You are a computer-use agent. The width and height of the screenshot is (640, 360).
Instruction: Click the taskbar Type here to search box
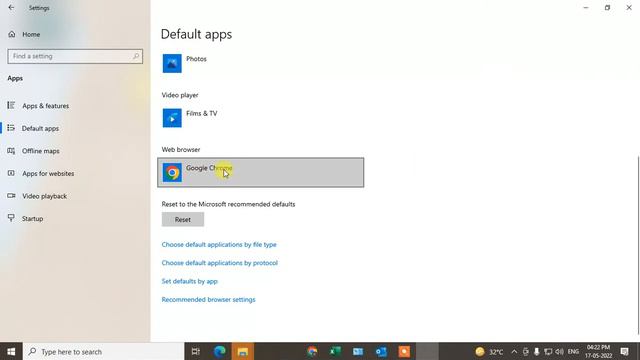pyautogui.click(x=104, y=351)
